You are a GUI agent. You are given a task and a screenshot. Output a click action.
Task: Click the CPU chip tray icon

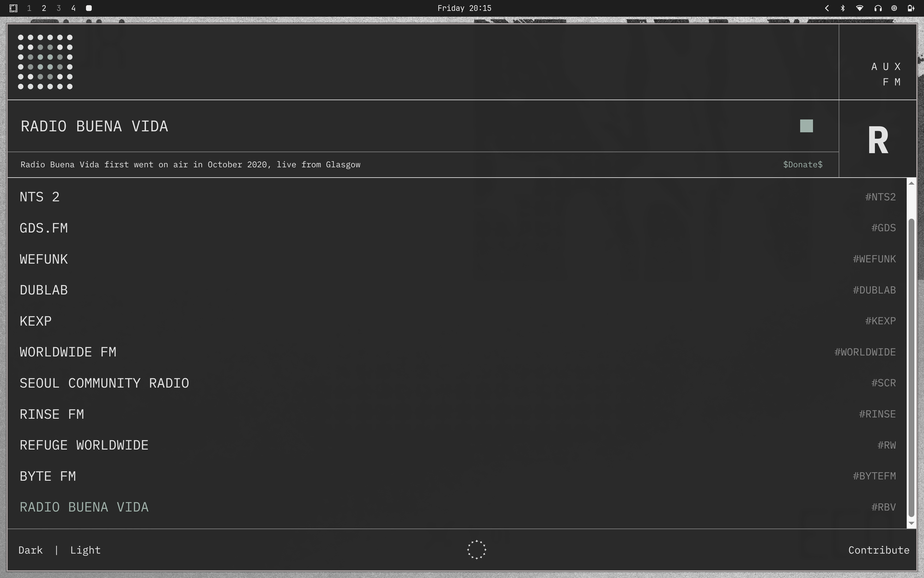(894, 8)
